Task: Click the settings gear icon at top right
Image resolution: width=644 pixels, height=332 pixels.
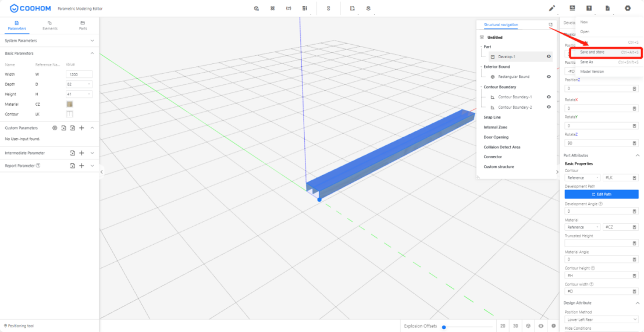Action: (627, 8)
